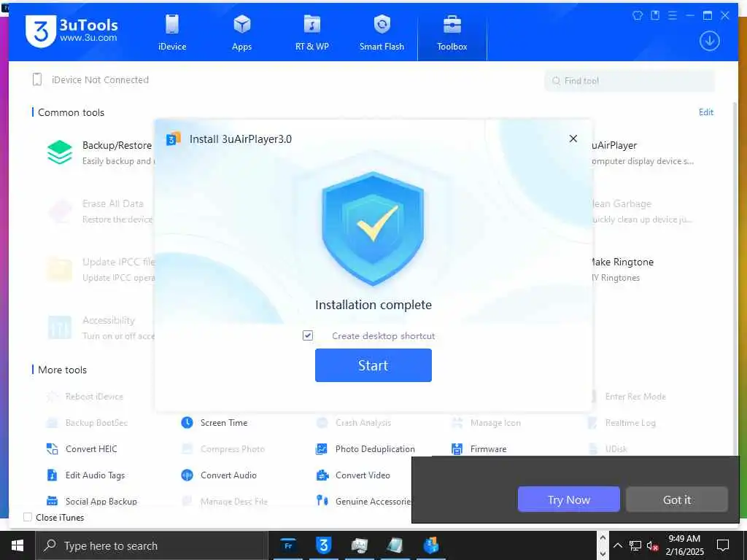Open the Photo Deduplication tool
Image resolution: width=747 pixels, height=560 pixels.
[x=365, y=449]
